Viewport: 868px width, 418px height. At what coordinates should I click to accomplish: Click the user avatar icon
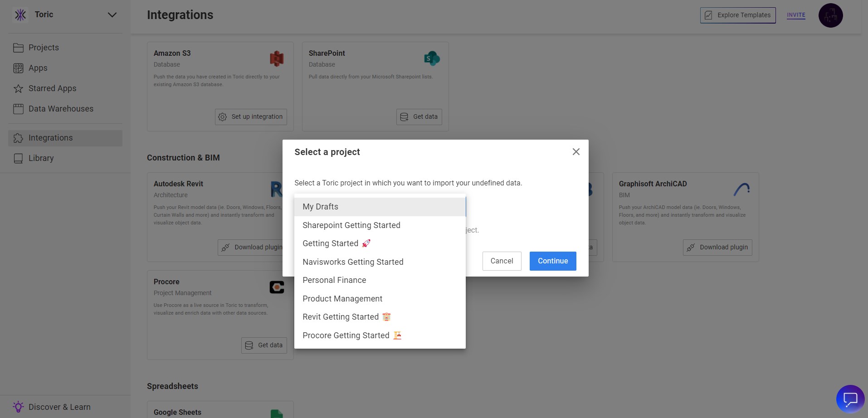(830, 15)
